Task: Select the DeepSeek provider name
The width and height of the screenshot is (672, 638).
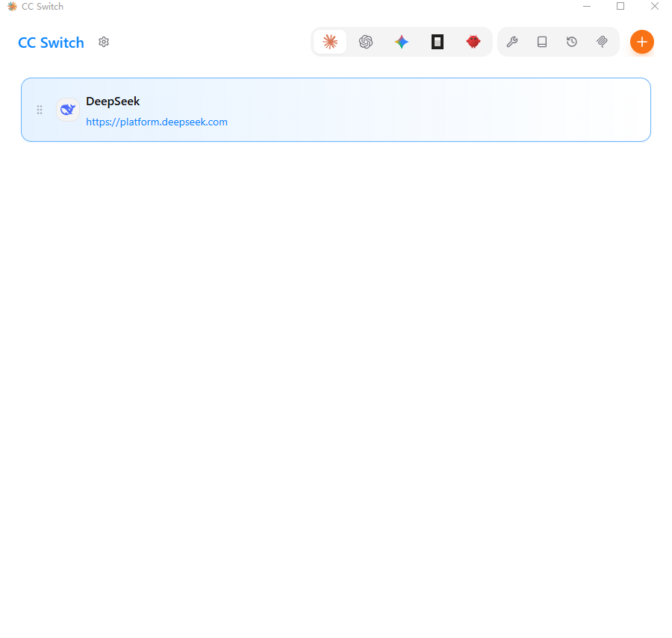Action: point(113,101)
